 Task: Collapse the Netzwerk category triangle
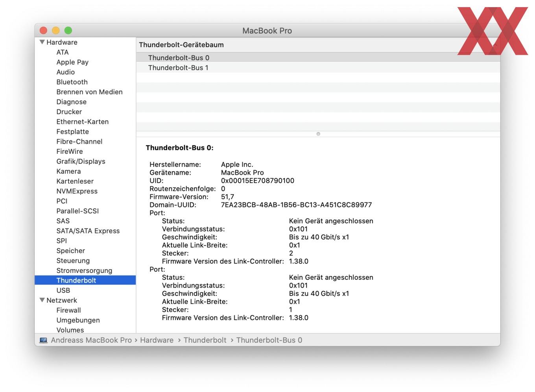click(42, 300)
